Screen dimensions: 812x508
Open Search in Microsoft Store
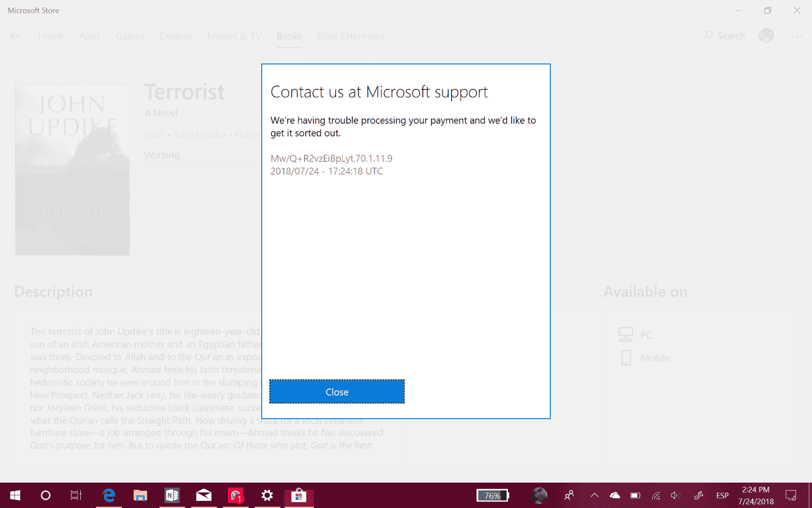point(724,36)
